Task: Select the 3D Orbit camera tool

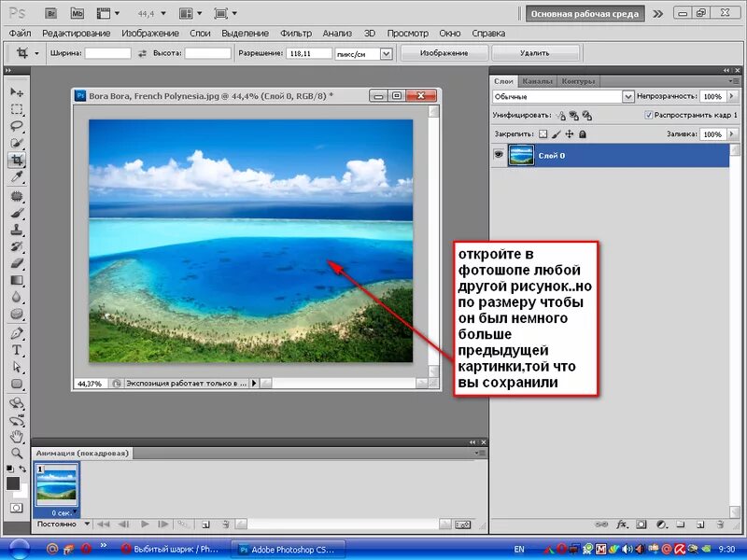Action: [17, 421]
